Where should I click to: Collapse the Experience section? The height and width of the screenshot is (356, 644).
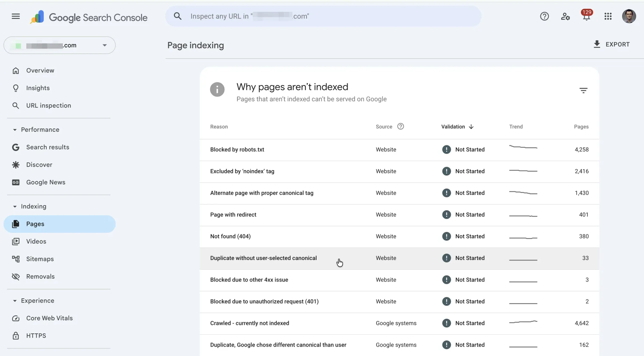coord(15,301)
